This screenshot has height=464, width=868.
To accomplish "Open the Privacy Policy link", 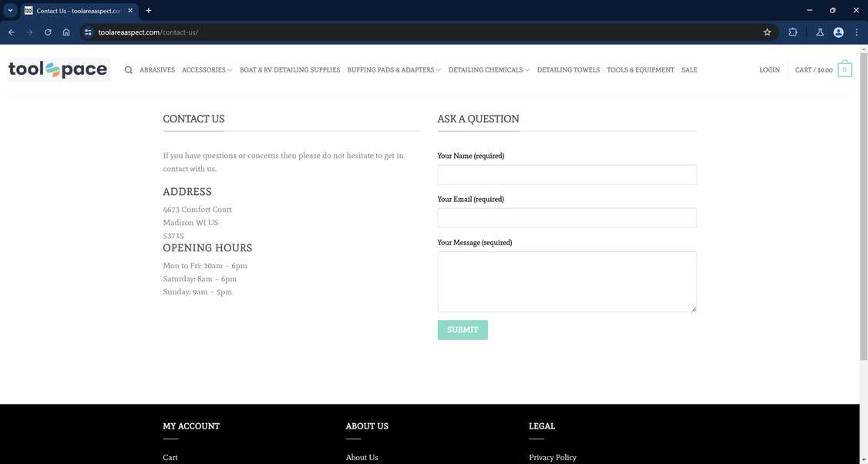I will (x=553, y=457).
